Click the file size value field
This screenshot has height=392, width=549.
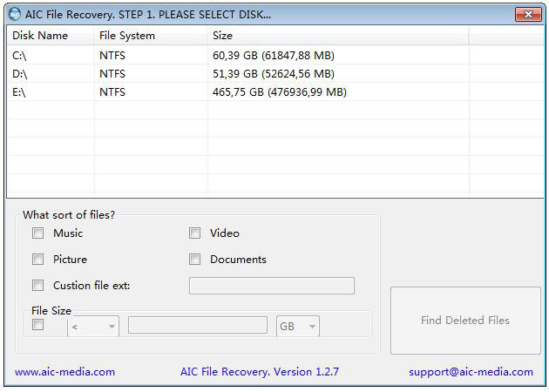pos(198,325)
